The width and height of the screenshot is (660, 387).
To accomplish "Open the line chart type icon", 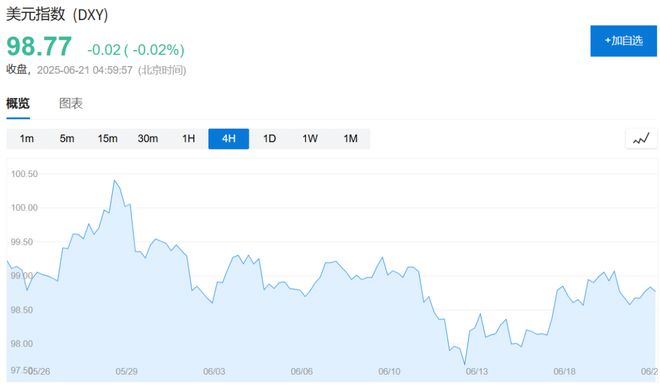I will tap(641, 139).
